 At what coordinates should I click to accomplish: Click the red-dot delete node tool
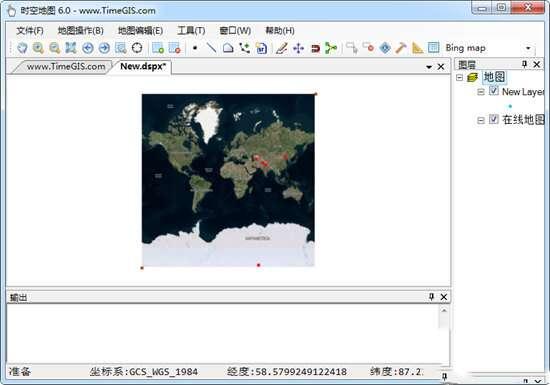(368, 48)
